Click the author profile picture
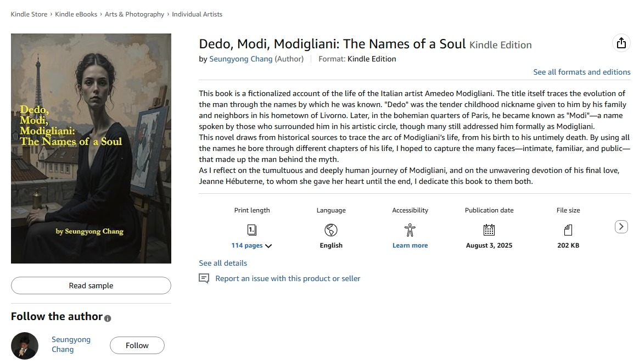Image resolution: width=639 pixels, height=364 pixels. (25, 346)
